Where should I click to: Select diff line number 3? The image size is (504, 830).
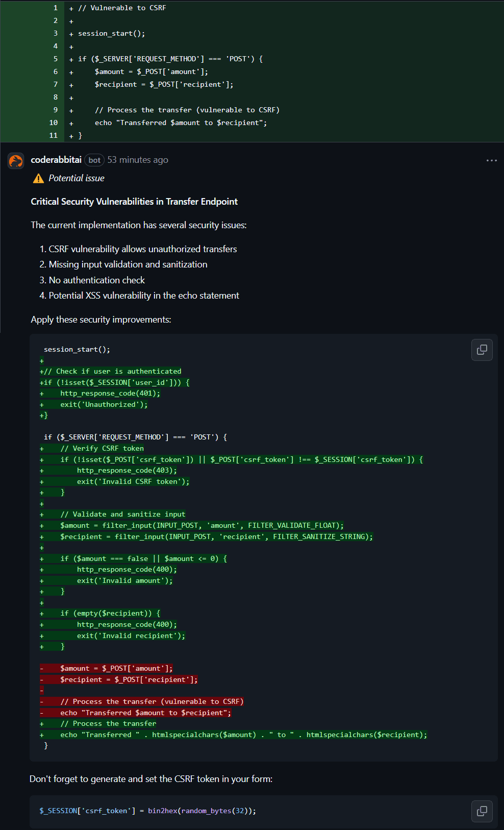click(56, 33)
